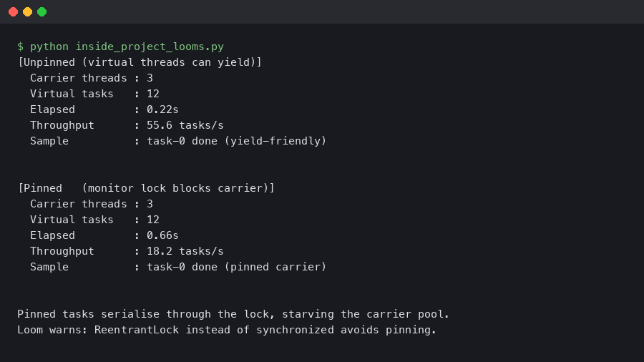Click the red close window button
Image resolution: width=644 pixels, height=362 pixels.
tap(13, 11)
